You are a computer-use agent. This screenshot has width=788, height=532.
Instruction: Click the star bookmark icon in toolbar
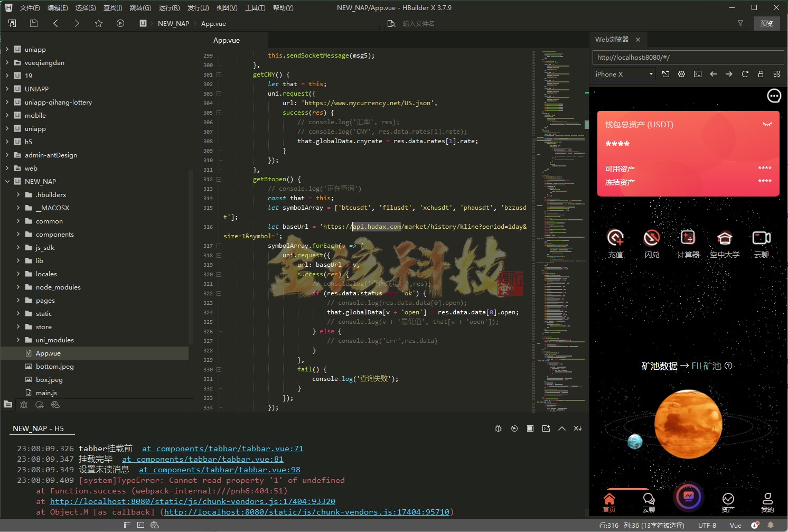[x=99, y=23]
